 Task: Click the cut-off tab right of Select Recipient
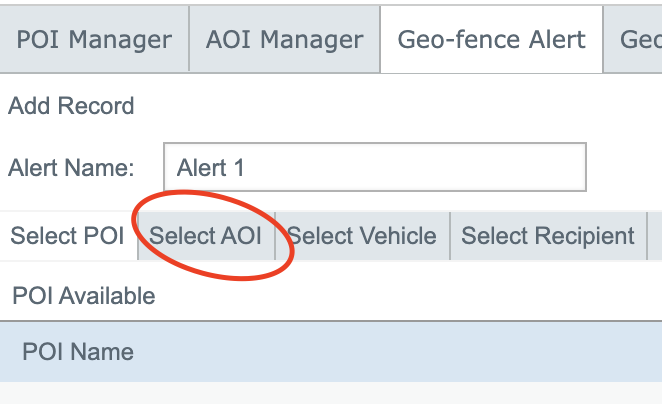pos(655,236)
